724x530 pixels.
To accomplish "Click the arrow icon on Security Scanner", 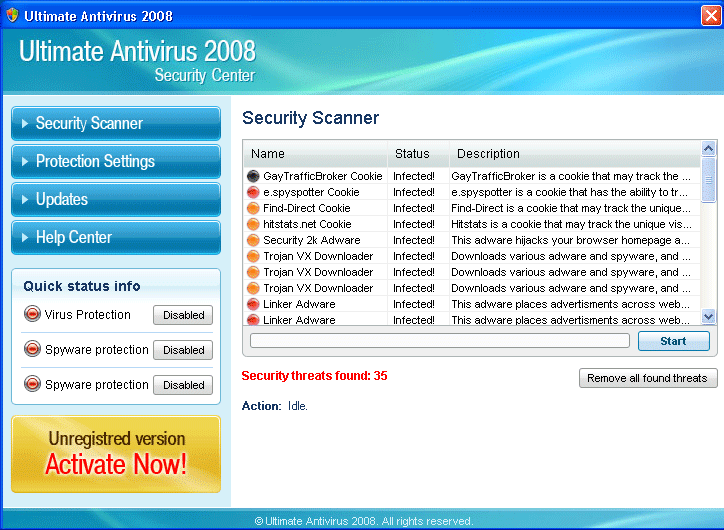I will coord(25,123).
